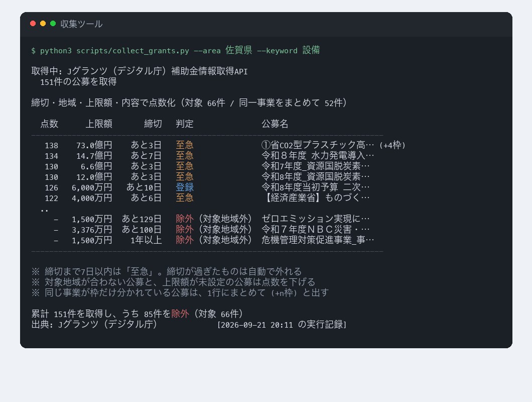Image resolution: width=532 pixels, height=402 pixels.
Task: Click the 点数 column header
Action: tap(49, 124)
